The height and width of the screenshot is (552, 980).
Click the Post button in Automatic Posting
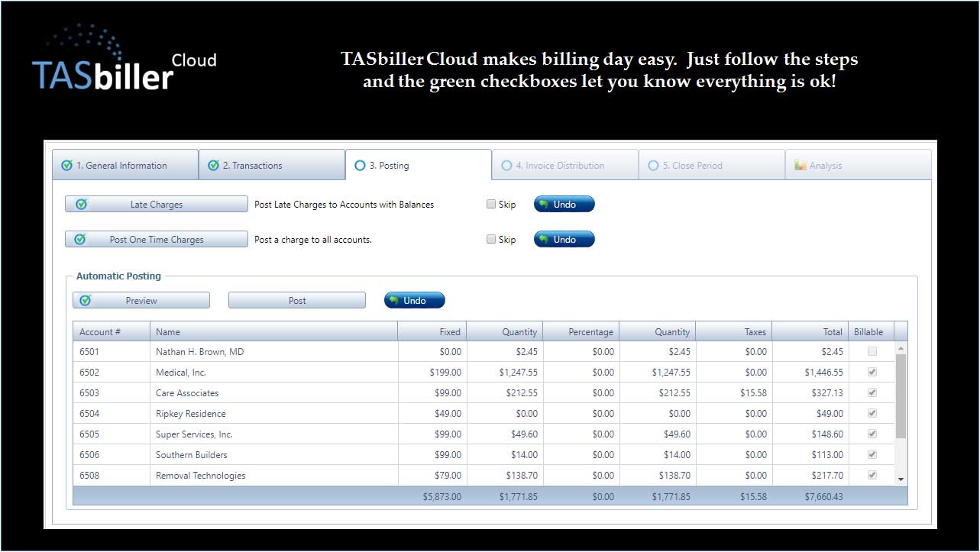[297, 300]
